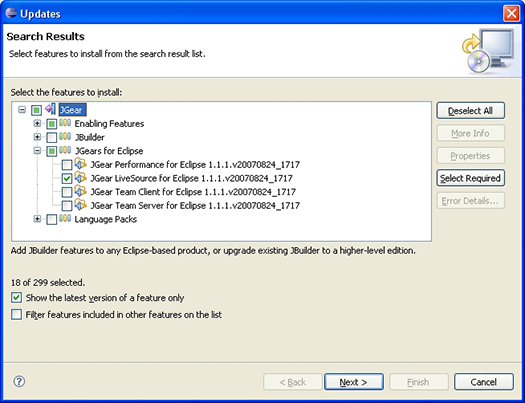
Task: Select JGear LiveSource for Eclipse 1.1.1 entry
Action: coord(192,178)
